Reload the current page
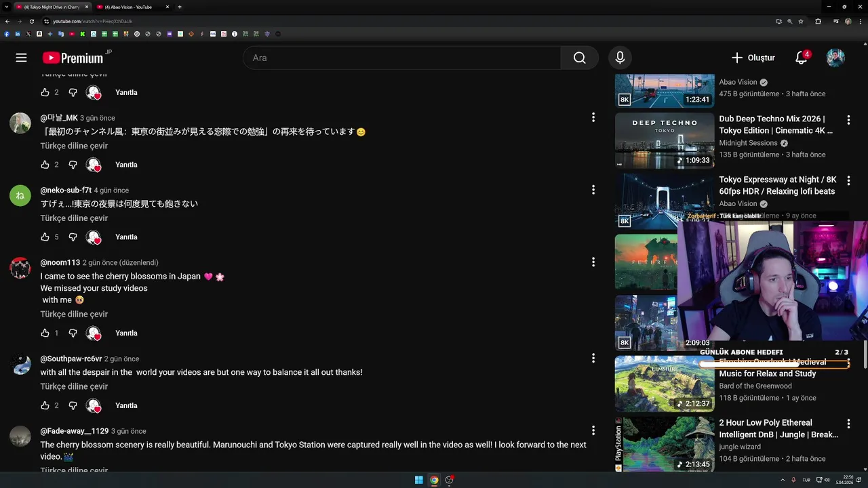868x488 pixels. pyautogui.click(x=31, y=21)
